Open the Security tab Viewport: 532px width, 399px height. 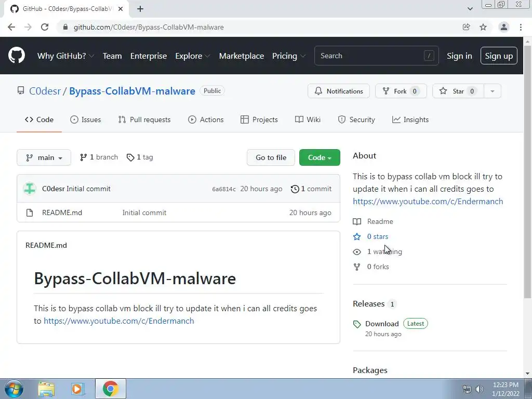point(356,119)
